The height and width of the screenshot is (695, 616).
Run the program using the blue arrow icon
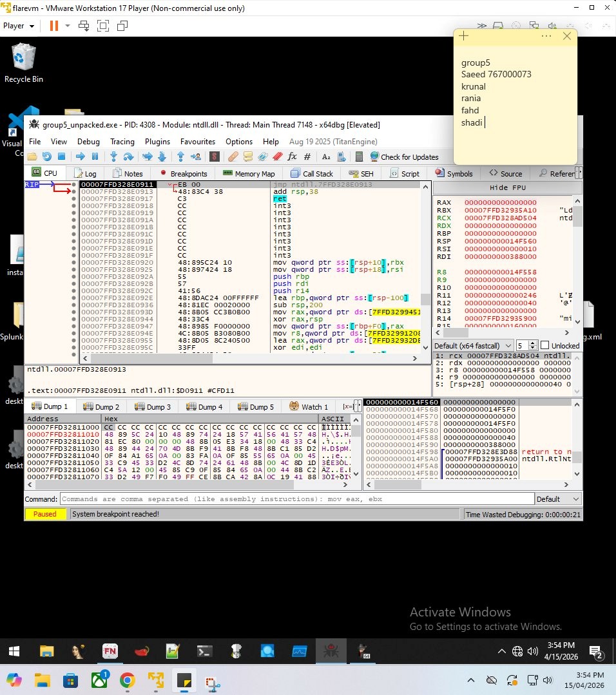[81, 157]
